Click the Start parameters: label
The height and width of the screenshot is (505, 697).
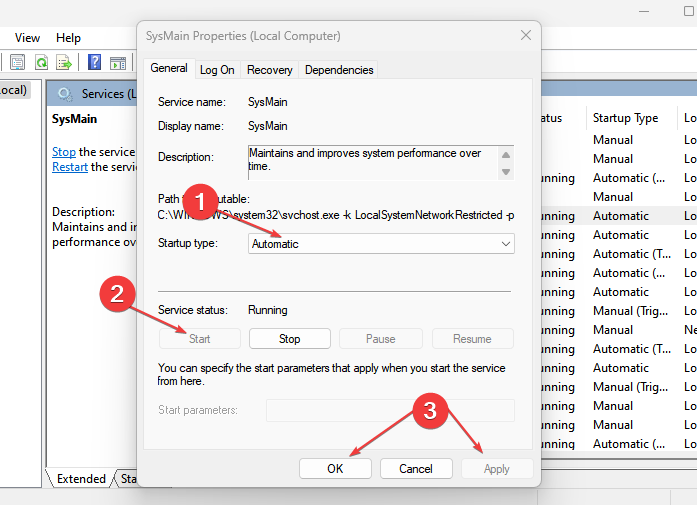click(x=198, y=410)
